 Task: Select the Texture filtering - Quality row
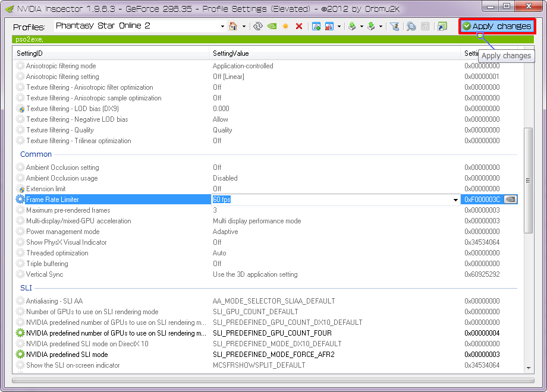click(266, 130)
